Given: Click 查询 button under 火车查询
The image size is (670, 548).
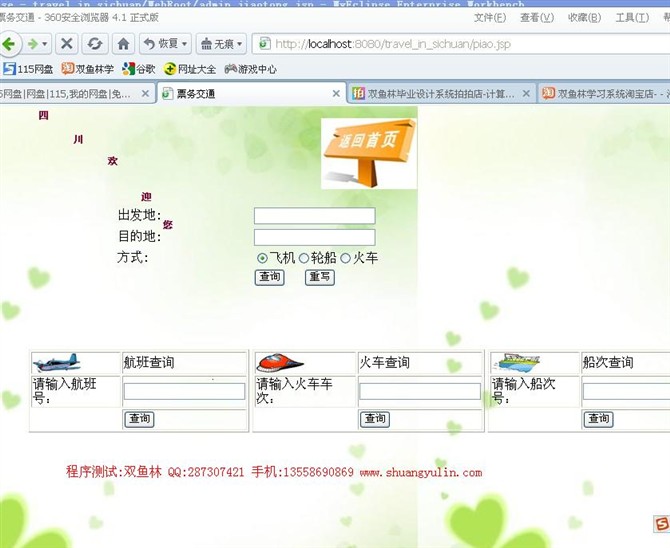Looking at the screenshot, I should [x=375, y=419].
